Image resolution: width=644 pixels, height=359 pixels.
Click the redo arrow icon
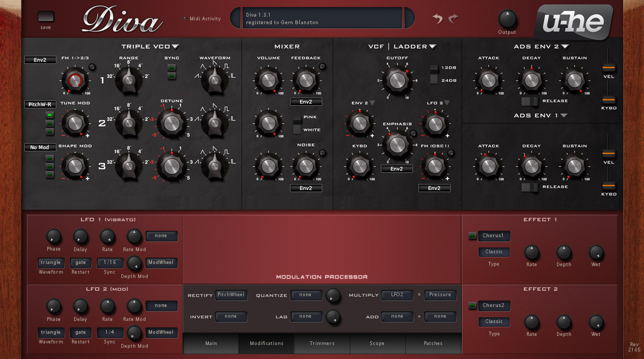(x=453, y=18)
